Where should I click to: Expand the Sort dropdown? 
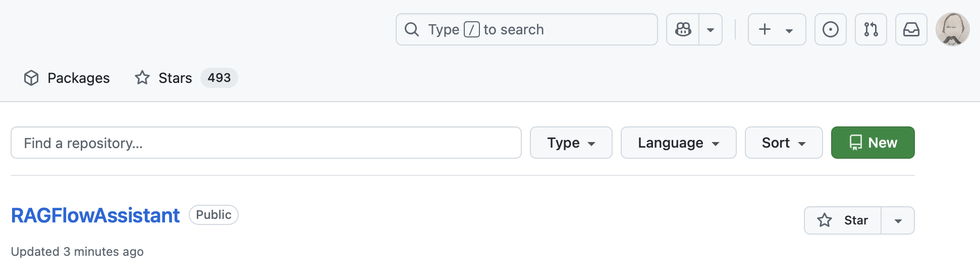[x=783, y=143]
